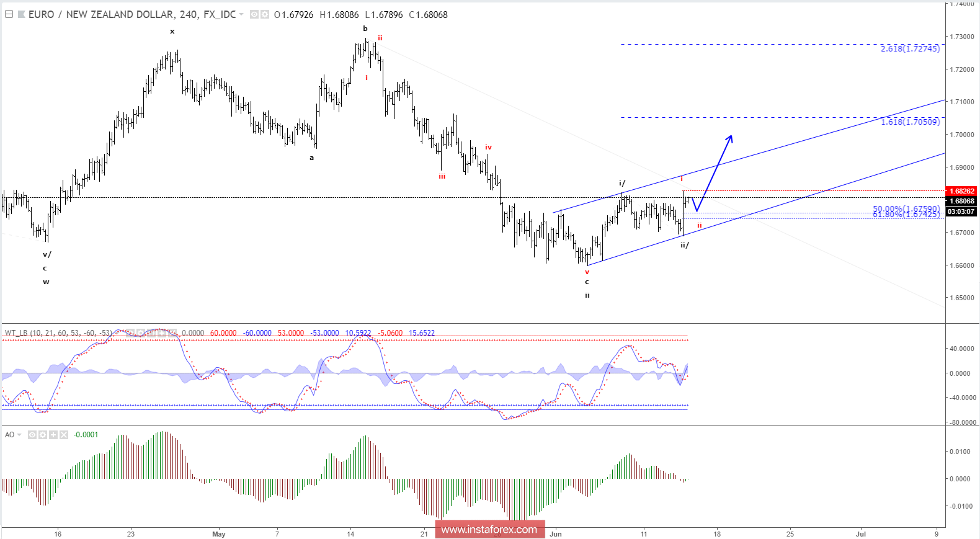This screenshot has width=980, height=539.
Task: Hide the AO indicator using its eye icon
Action: pyautogui.click(x=32, y=435)
